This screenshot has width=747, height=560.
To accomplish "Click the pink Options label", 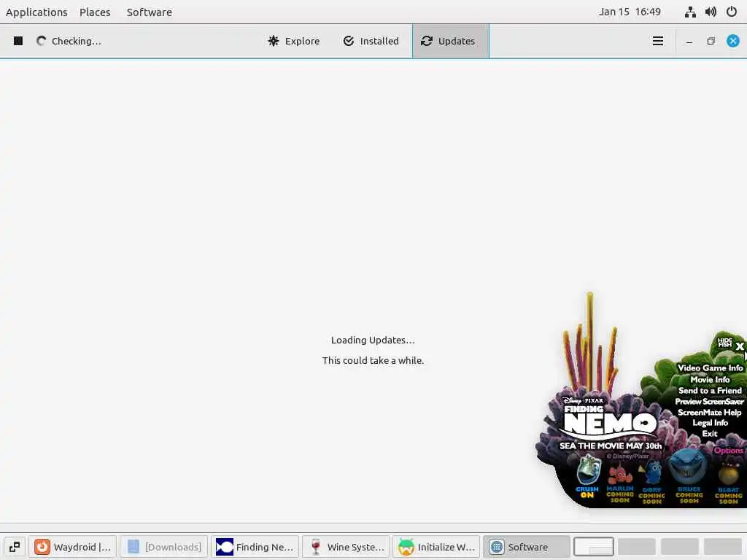I will tap(729, 451).
